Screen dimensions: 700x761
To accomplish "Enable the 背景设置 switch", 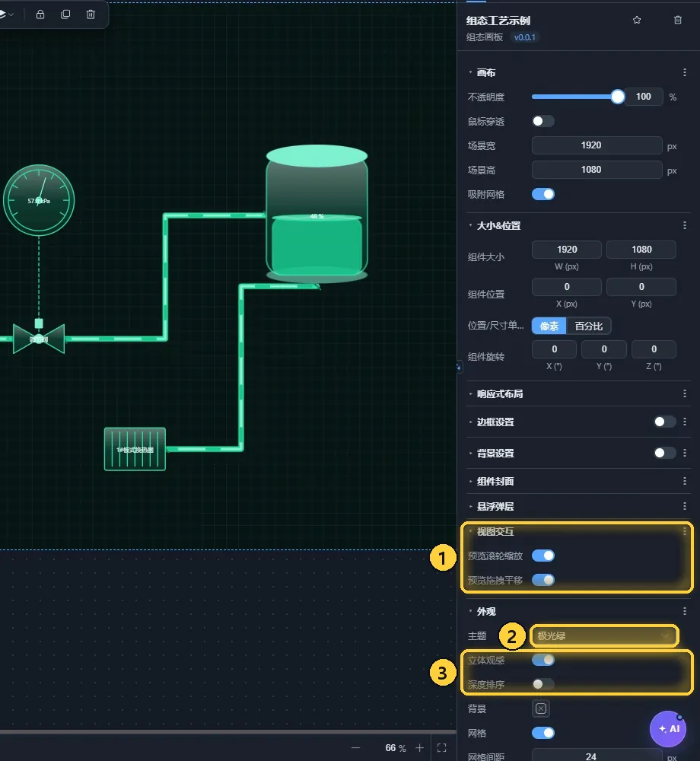I will pyautogui.click(x=664, y=453).
